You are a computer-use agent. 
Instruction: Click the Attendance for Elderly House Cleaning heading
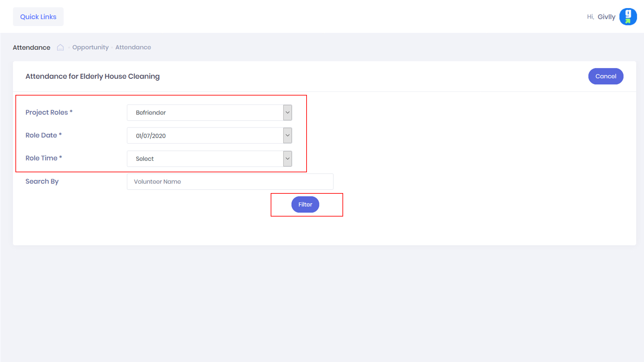point(93,76)
